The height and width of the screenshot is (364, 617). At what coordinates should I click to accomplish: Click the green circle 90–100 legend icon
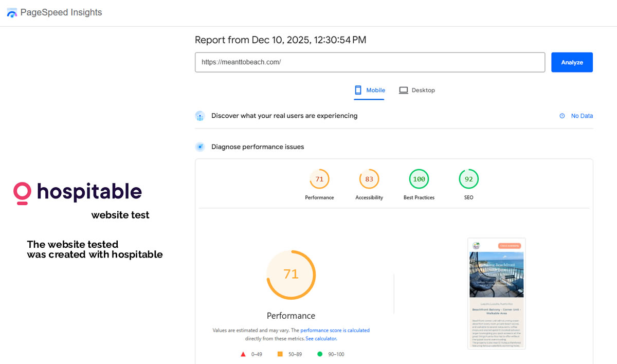(320, 354)
